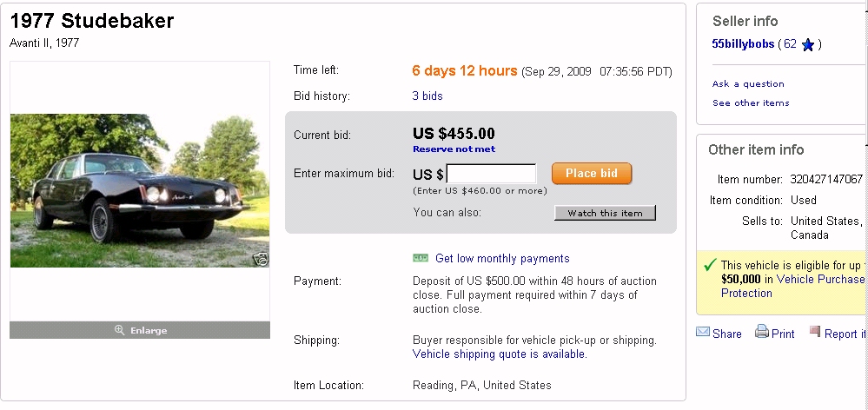Focus the maximum bid input field
This screenshot has width=868, height=410.
pos(491,174)
